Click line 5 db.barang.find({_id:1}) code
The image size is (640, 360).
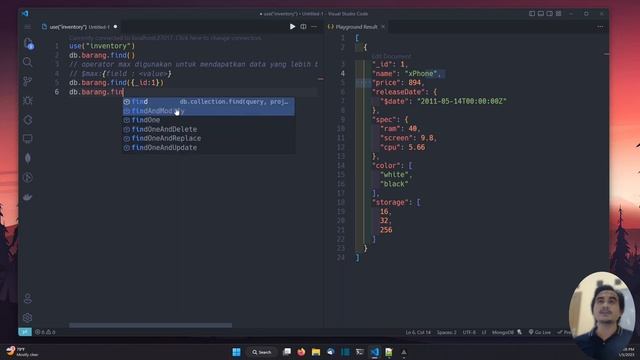(x=116, y=82)
